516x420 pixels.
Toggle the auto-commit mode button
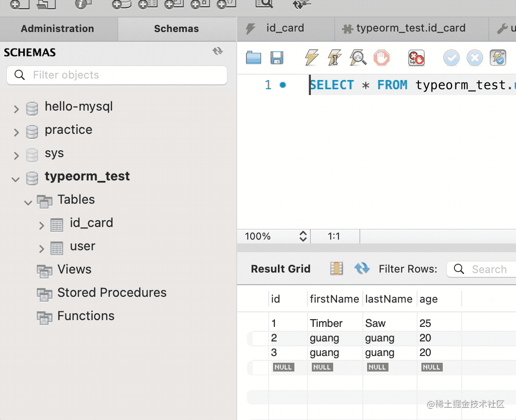coord(498,58)
